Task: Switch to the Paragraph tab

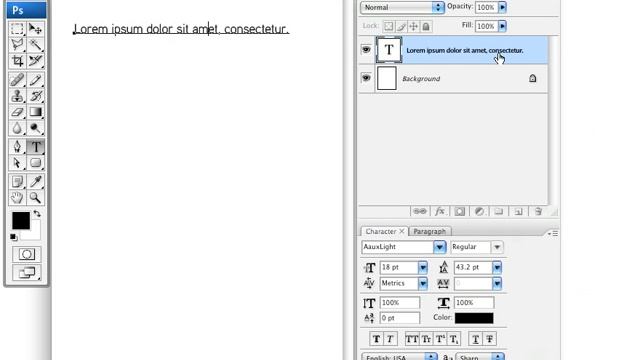Action: [429, 231]
